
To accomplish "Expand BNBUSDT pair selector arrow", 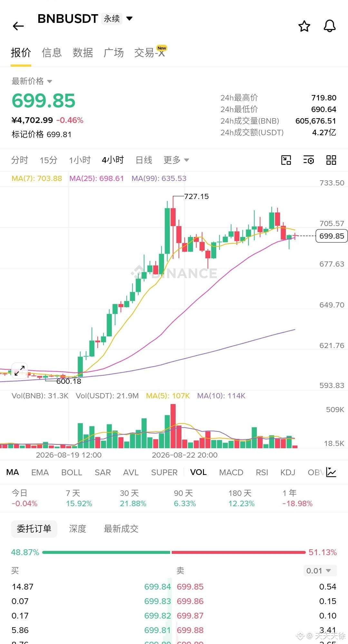I will click(x=129, y=18).
